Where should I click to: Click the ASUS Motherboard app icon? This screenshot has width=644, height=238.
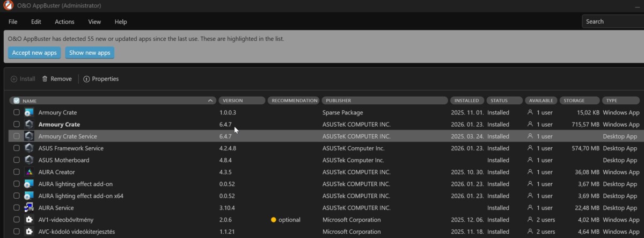coord(29,160)
